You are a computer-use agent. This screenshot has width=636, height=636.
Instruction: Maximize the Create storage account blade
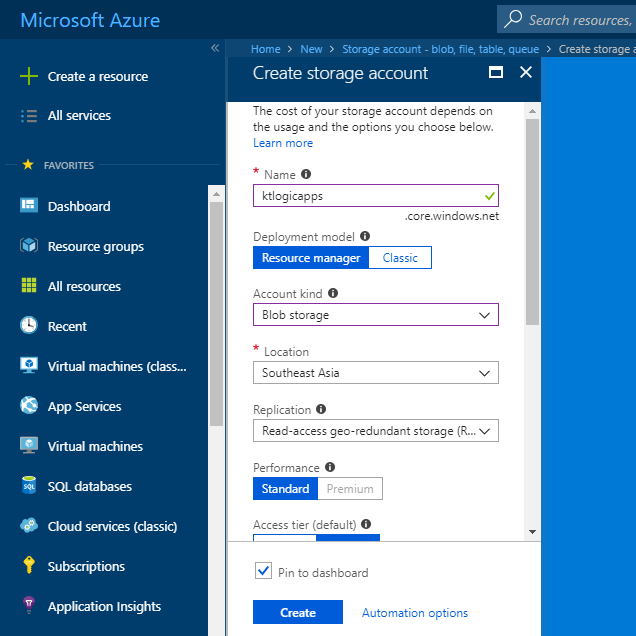[496, 73]
